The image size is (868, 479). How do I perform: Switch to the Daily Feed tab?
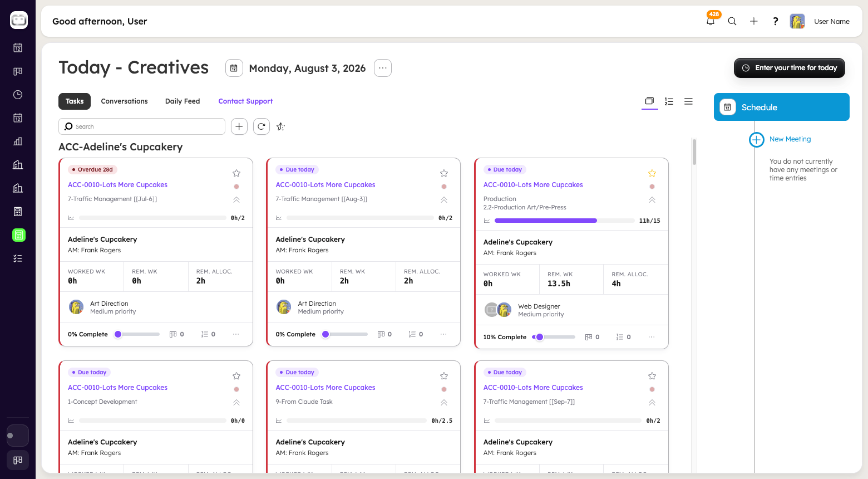183,101
